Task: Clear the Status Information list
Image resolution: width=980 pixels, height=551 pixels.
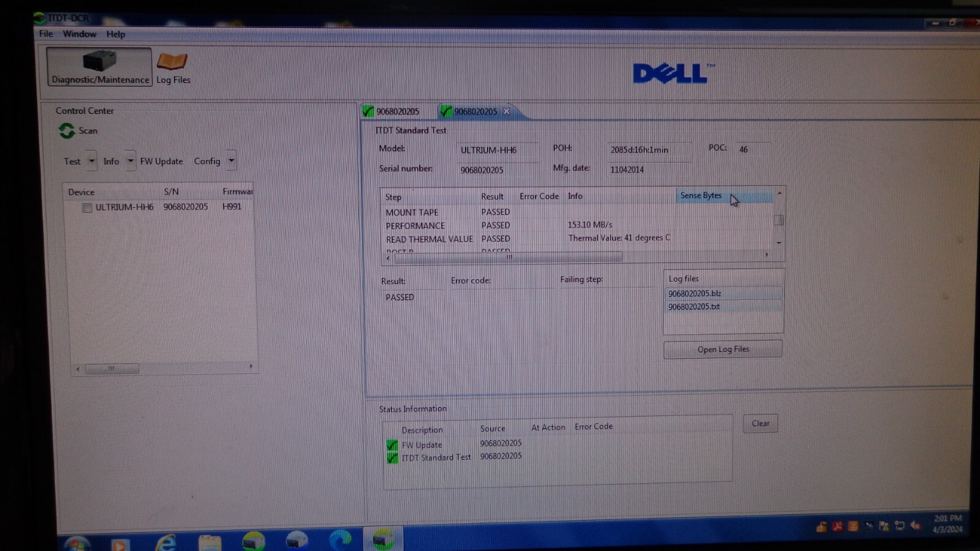Action: (x=760, y=424)
